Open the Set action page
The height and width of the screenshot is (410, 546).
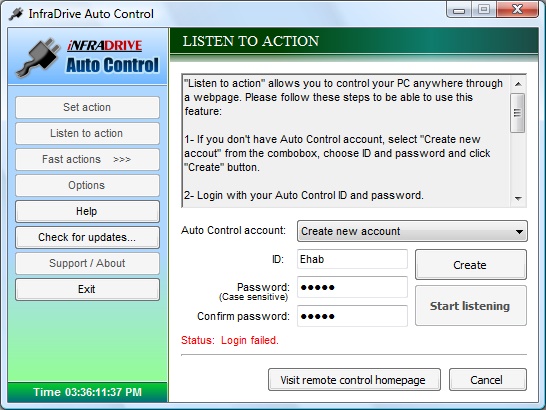[x=87, y=107]
